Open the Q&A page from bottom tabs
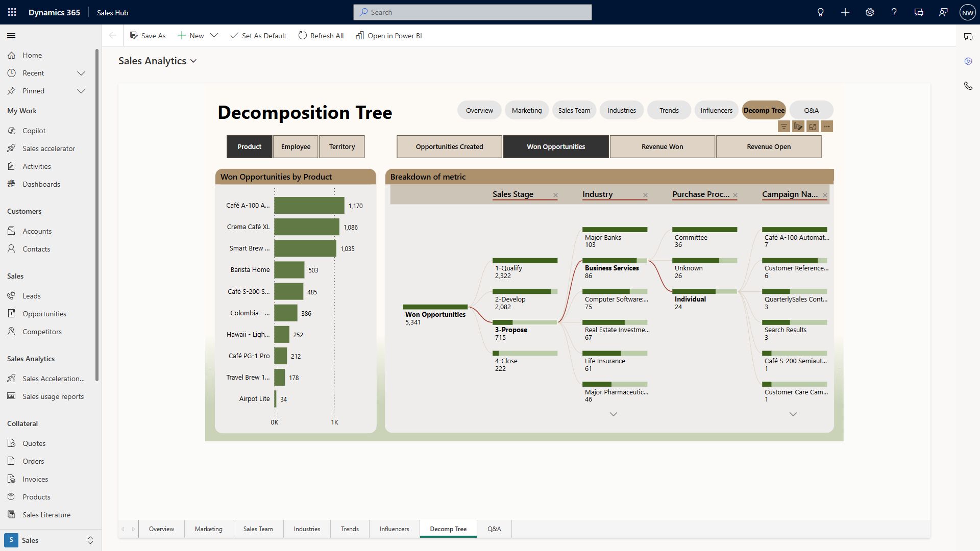The image size is (980, 551). coord(494,529)
